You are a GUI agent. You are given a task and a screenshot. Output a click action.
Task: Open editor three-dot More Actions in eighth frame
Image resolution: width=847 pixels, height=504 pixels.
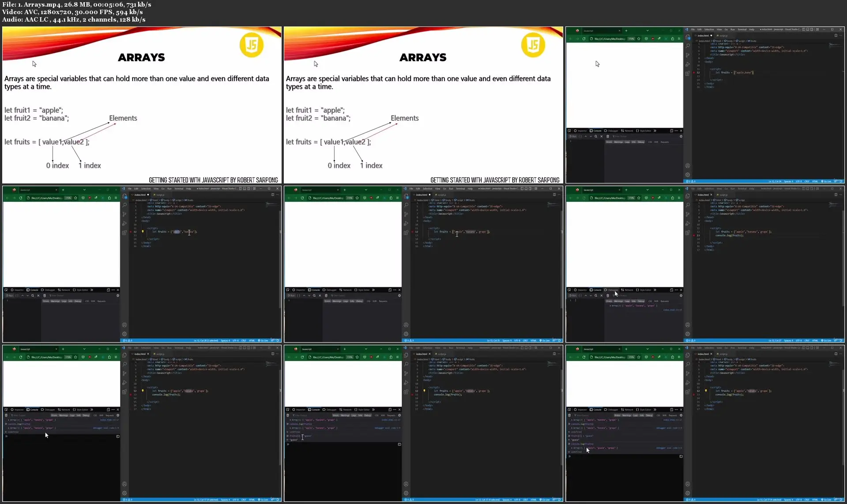(x=559, y=354)
